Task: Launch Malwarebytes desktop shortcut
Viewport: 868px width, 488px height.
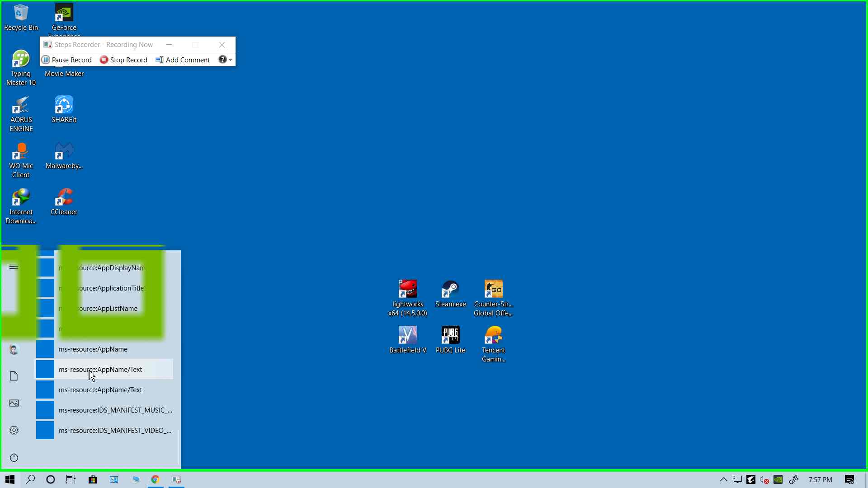Action: (x=64, y=155)
